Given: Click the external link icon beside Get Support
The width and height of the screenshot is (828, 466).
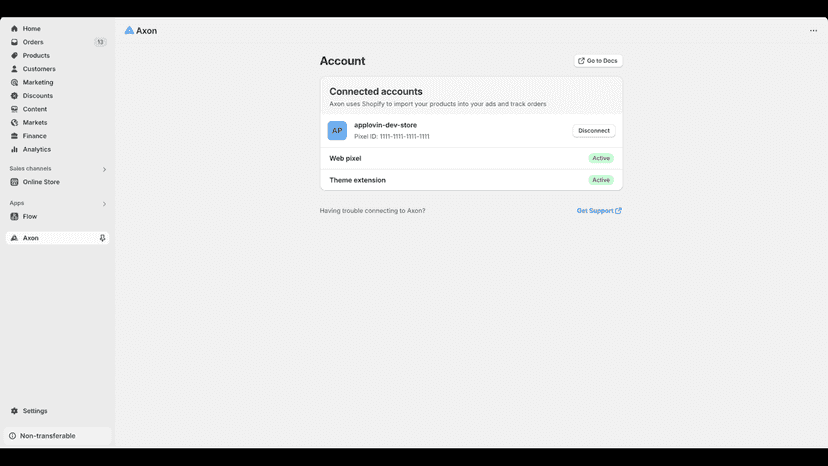Looking at the screenshot, I should 618,211.
